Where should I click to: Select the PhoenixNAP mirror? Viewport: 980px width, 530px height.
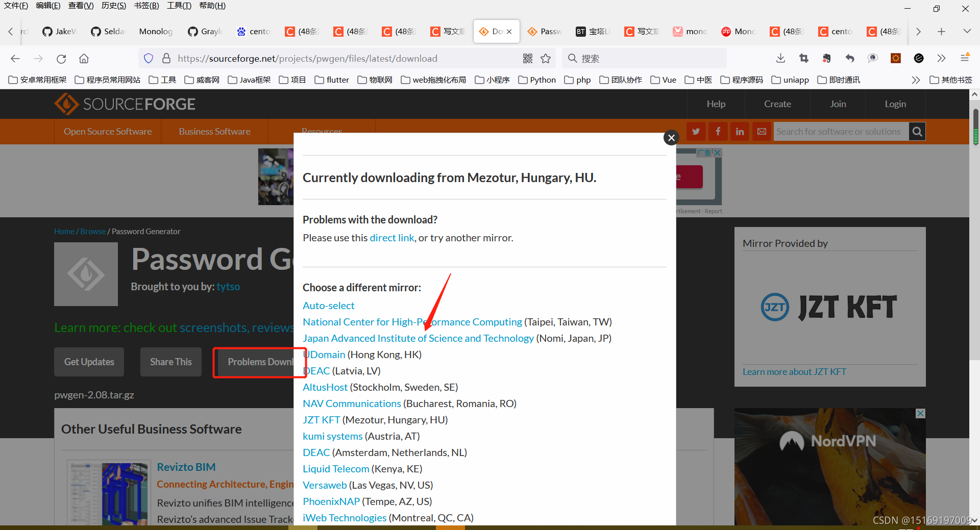(x=331, y=501)
